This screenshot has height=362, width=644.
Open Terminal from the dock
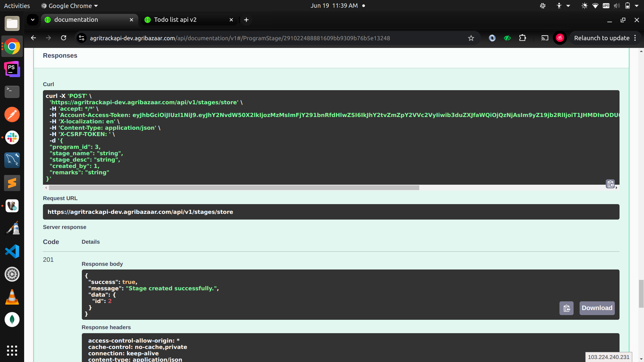pos(12,92)
